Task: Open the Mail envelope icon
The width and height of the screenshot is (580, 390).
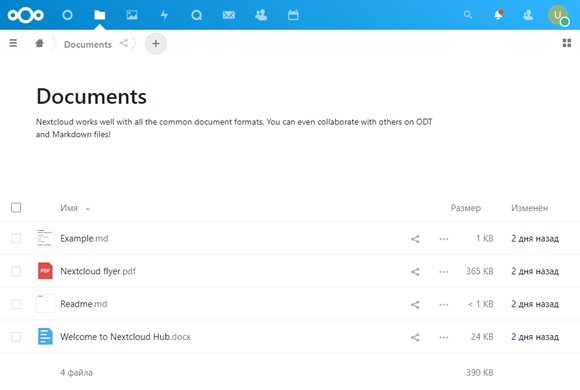Action: point(229,15)
